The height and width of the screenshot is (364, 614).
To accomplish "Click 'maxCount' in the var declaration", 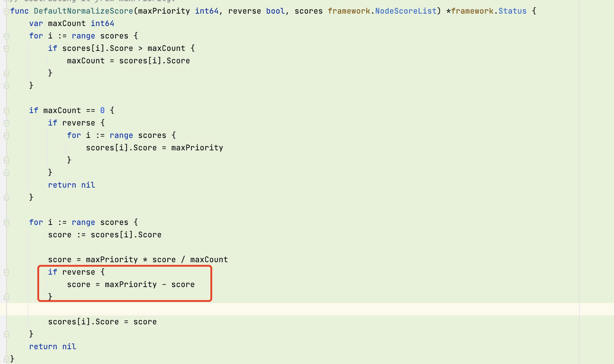I will (x=67, y=24).
